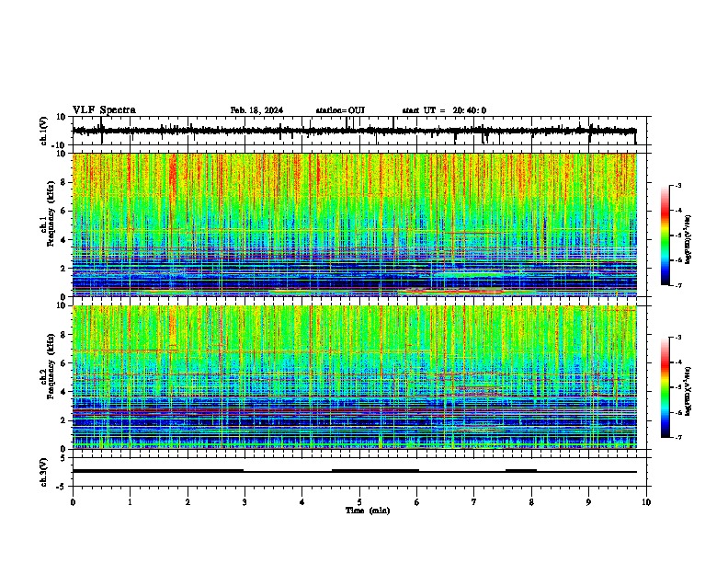Click the ch.1 spectrogram color bar
Image resolution: width=728 pixels, height=563 pixels.
pyautogui.click(x=665, y=236)
